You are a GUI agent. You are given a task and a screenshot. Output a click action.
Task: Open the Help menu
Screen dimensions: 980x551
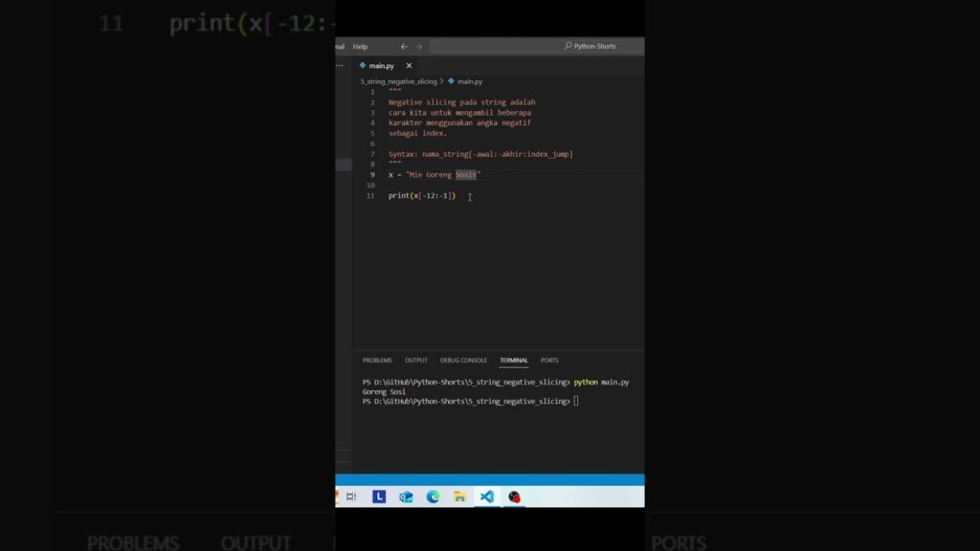pos(360,46)
